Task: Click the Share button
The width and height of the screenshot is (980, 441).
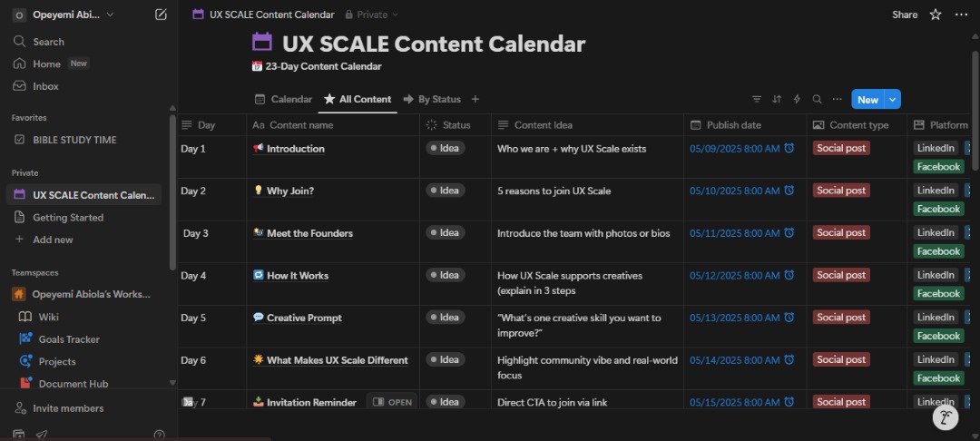Action: pyautogui.click(x=905, y=15)
